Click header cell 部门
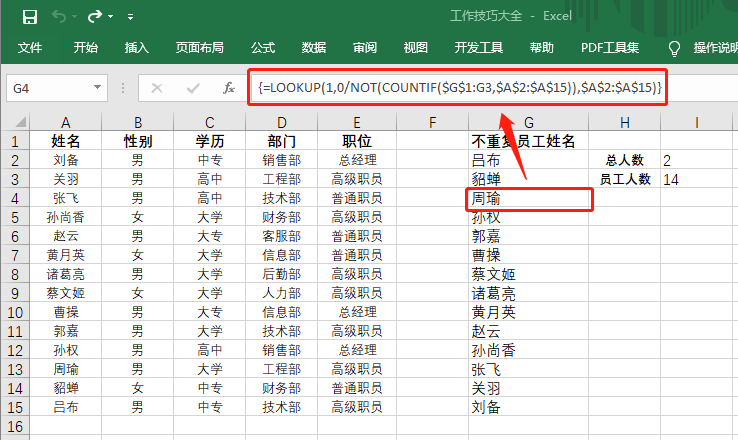Viewport: 738px width, 440px height. point(281,141)
